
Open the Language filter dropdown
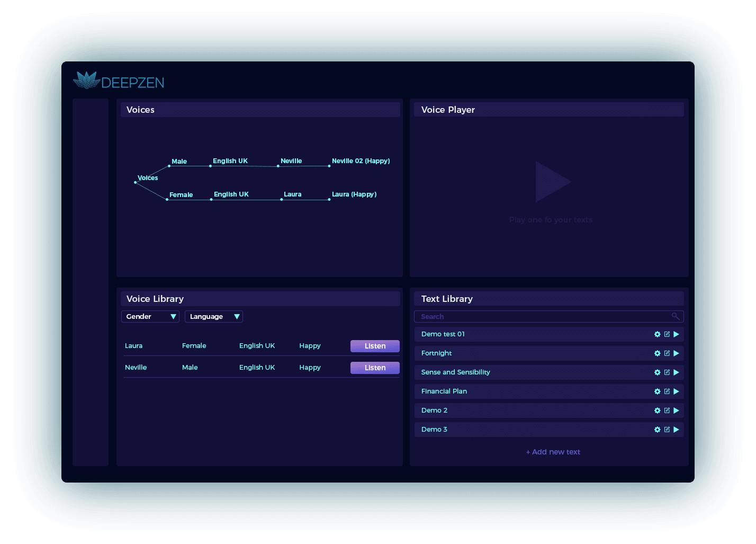click(214, 316)
